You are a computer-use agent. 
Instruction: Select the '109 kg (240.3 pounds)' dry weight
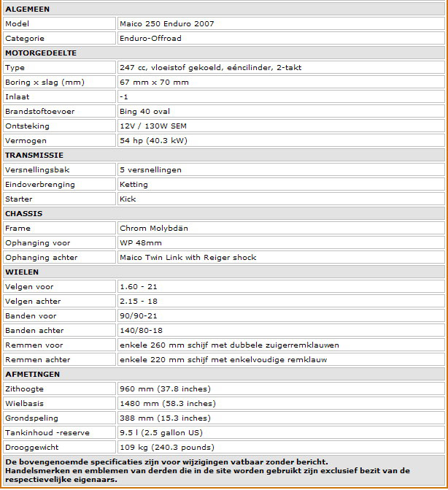tap(167, 448)
